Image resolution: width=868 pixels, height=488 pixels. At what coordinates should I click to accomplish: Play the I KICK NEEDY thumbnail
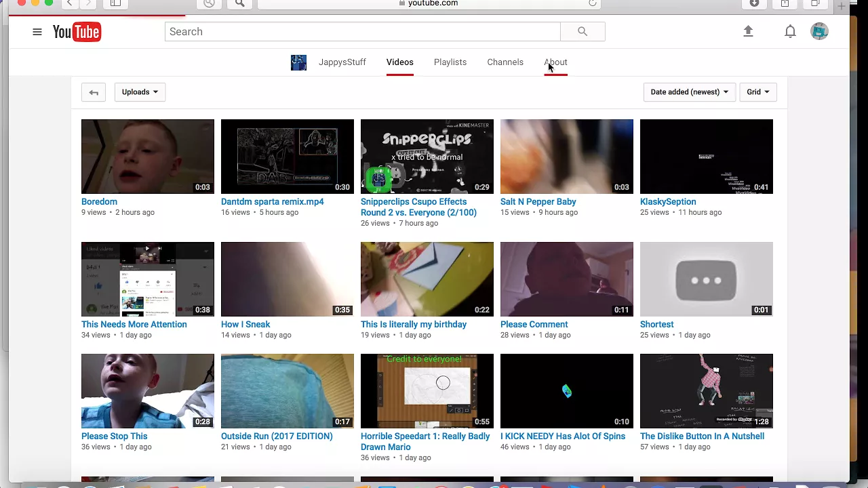click(567, 391)
